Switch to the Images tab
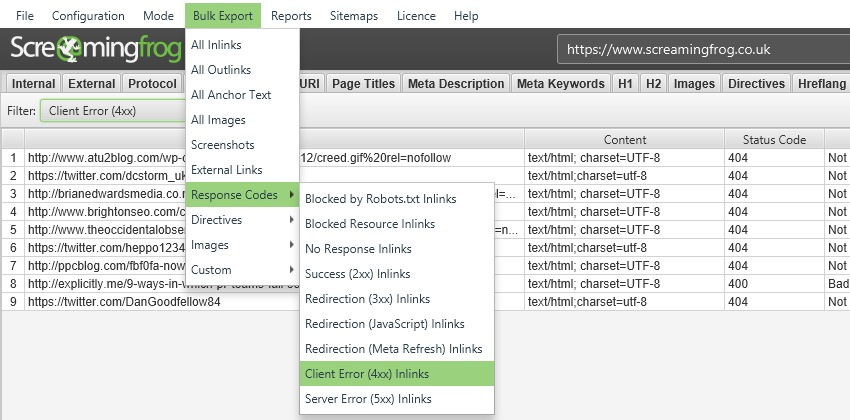Screen dimensions: 850x420 [694, 83]
